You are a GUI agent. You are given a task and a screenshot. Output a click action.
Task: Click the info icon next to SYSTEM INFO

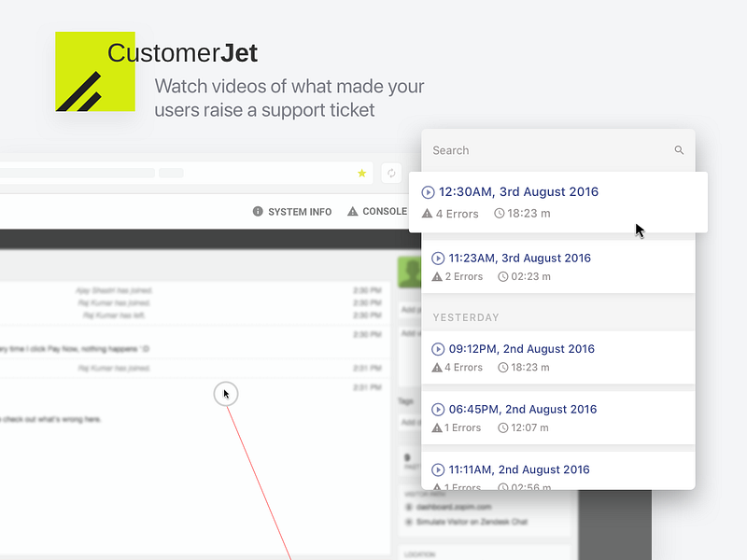(258, 212)
